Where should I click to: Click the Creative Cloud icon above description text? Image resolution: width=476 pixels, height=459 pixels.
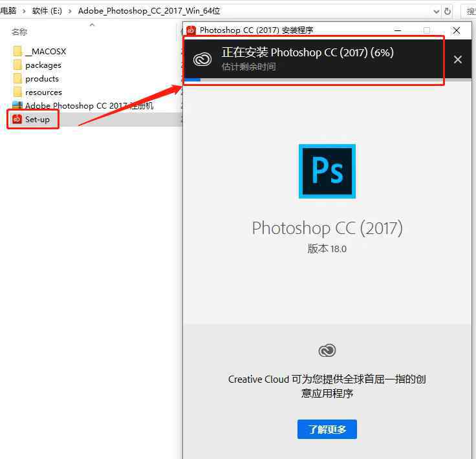[x=327, y=350]
